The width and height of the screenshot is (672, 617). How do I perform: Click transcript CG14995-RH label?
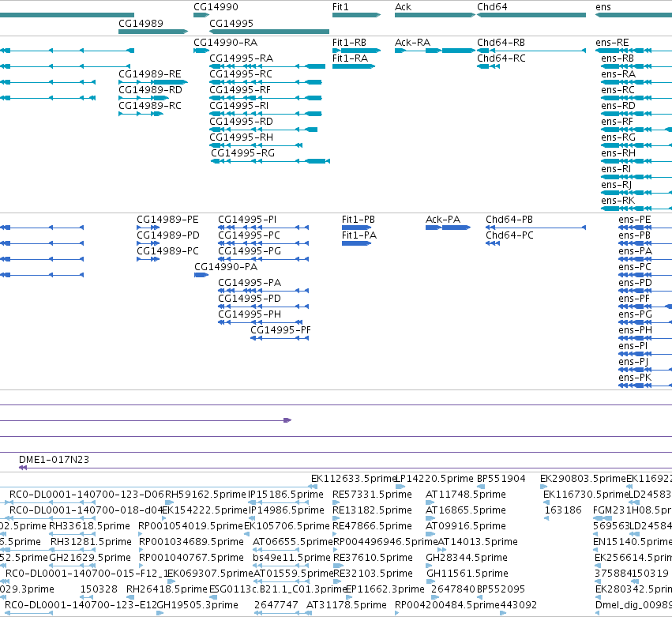point(241,137)
